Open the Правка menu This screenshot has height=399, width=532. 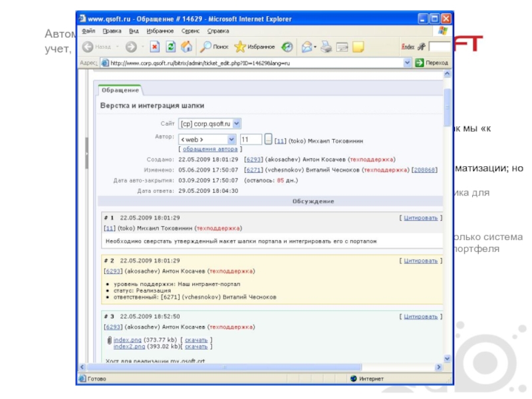pos(112,31)
